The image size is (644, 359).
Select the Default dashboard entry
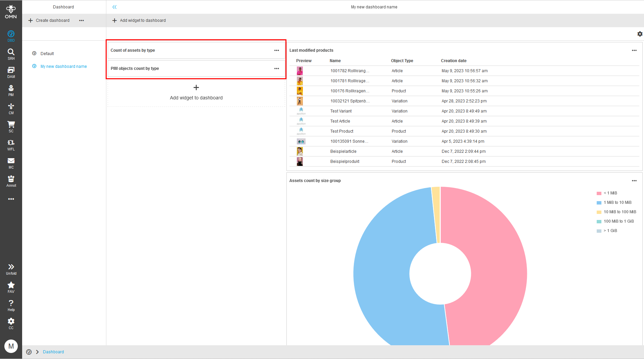click(47, 54)
